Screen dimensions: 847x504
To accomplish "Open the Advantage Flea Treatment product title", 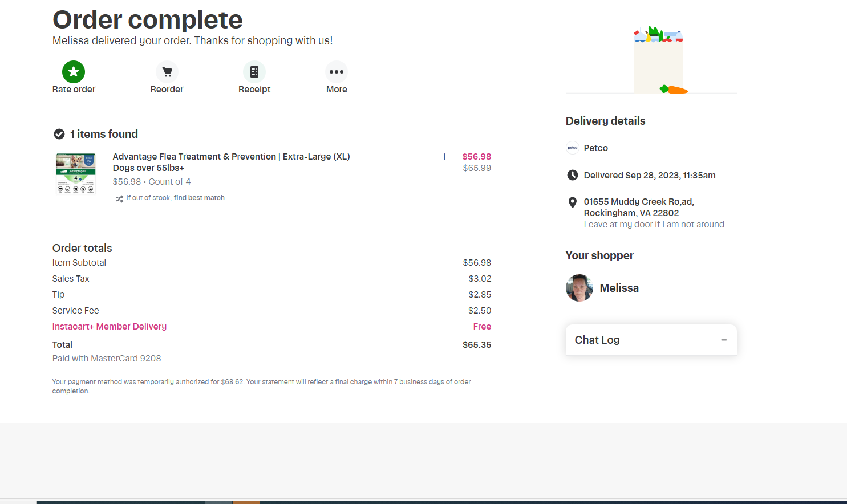I will (x=231, y=162).
